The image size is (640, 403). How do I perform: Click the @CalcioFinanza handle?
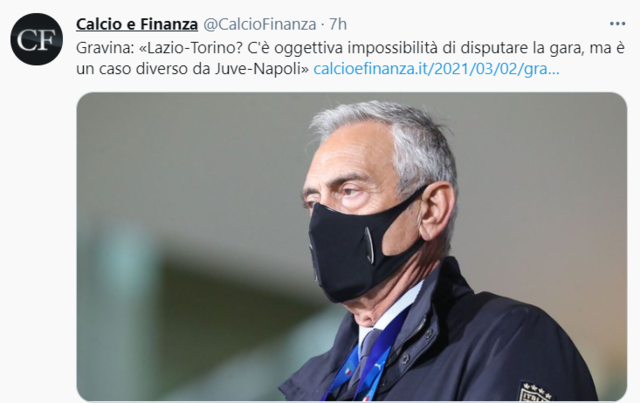(260, 24)
